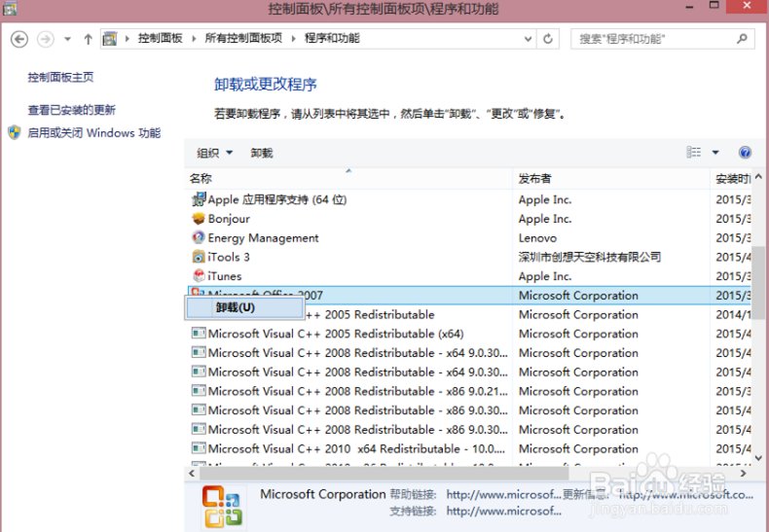Image resolution: width=769 pixels, height=532 pixels.
Task: Click the 卸载 toolbar button
Action: pyautogui.click(x=262, y=153)
